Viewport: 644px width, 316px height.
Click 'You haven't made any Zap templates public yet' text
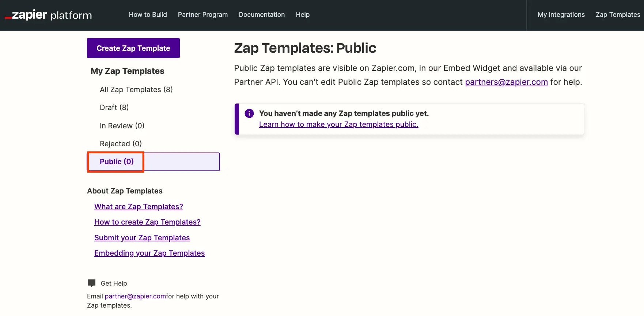(344, 113)
